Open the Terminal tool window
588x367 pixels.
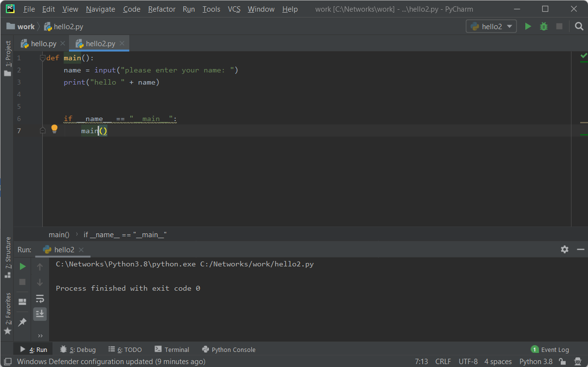pos(172,350)
